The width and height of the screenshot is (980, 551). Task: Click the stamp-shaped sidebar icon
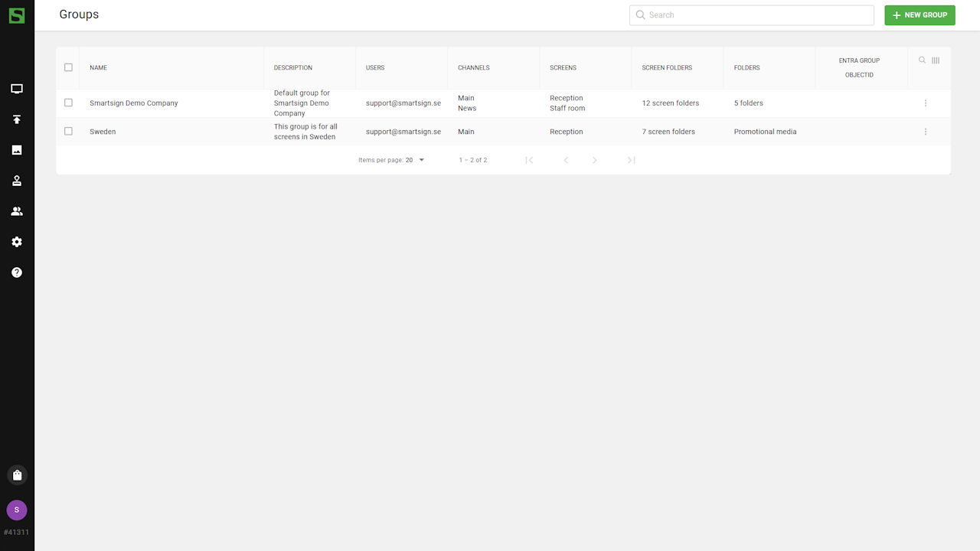click(17, 181)
